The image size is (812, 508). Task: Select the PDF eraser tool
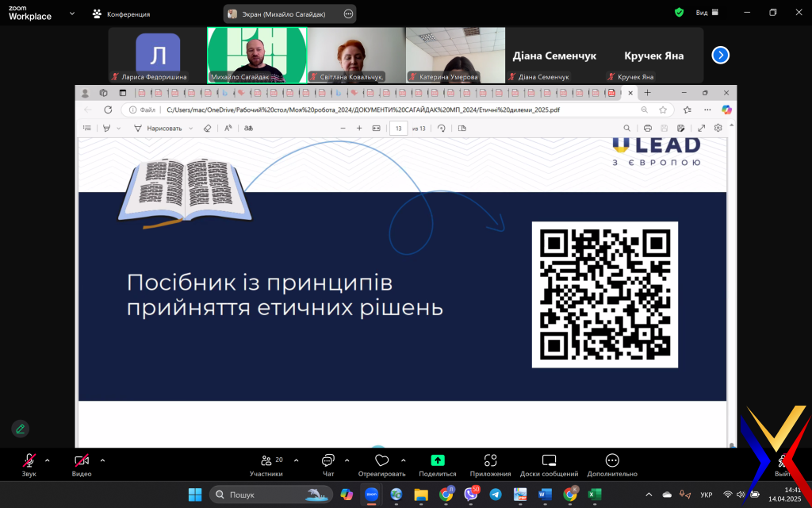[x=208, y=128]
